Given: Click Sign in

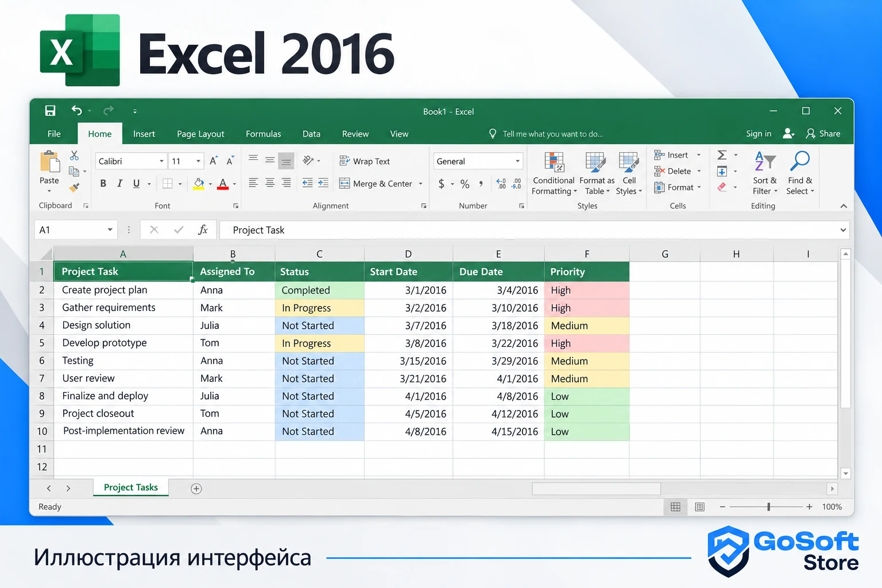Looking at the screenshot, I should (x=759, y=134).
